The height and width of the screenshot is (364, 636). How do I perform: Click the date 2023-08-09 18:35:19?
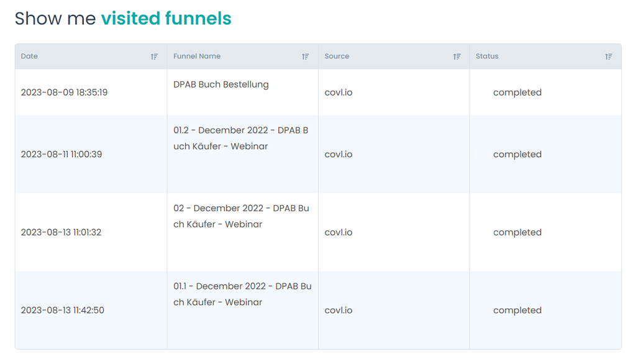(x=64, y=93)
